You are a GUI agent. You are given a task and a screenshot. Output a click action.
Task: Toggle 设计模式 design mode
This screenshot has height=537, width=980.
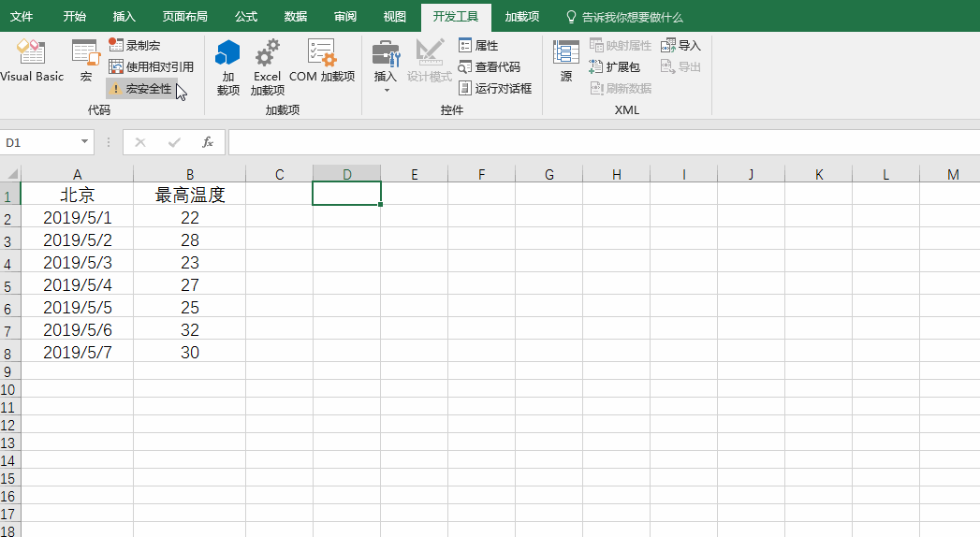click(x=430, y=61)
